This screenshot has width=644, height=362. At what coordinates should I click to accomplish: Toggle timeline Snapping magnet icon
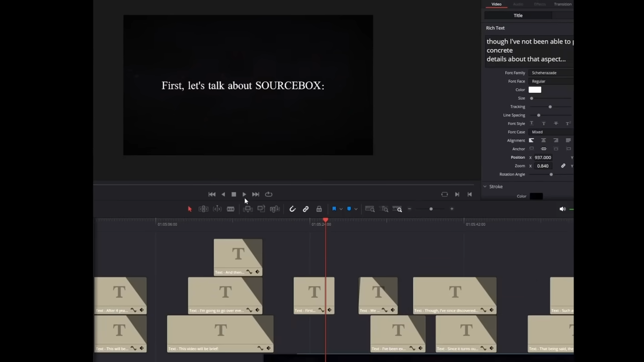(x=292, y=209)
